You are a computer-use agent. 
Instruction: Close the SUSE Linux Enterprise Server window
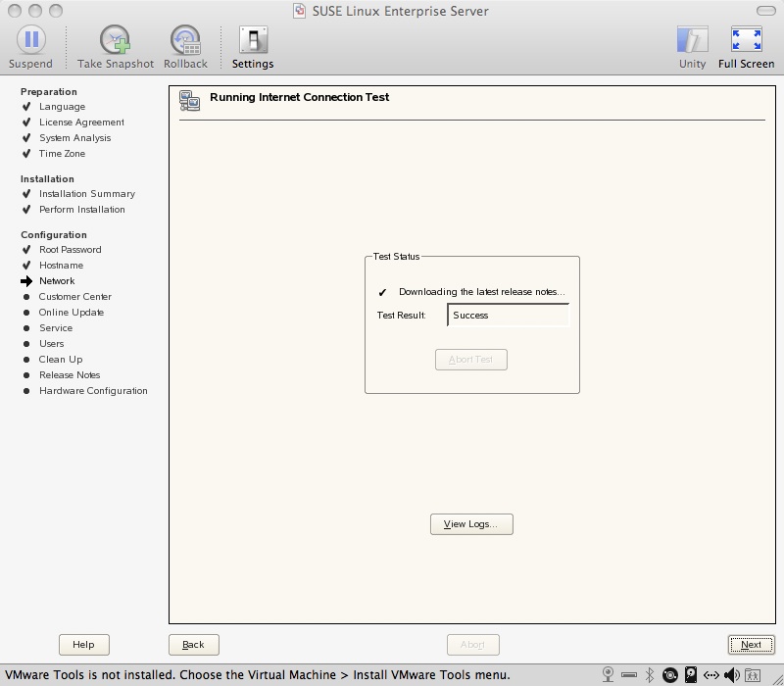tap(15, 11)
